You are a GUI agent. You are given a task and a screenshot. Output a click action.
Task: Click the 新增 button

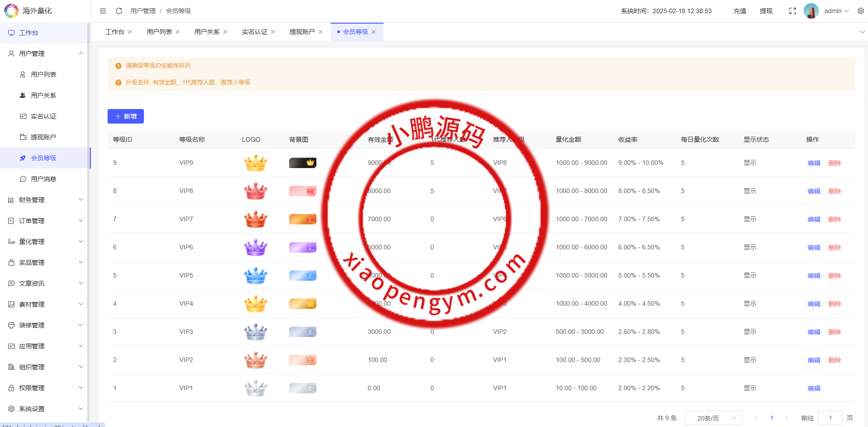point(126,116)
